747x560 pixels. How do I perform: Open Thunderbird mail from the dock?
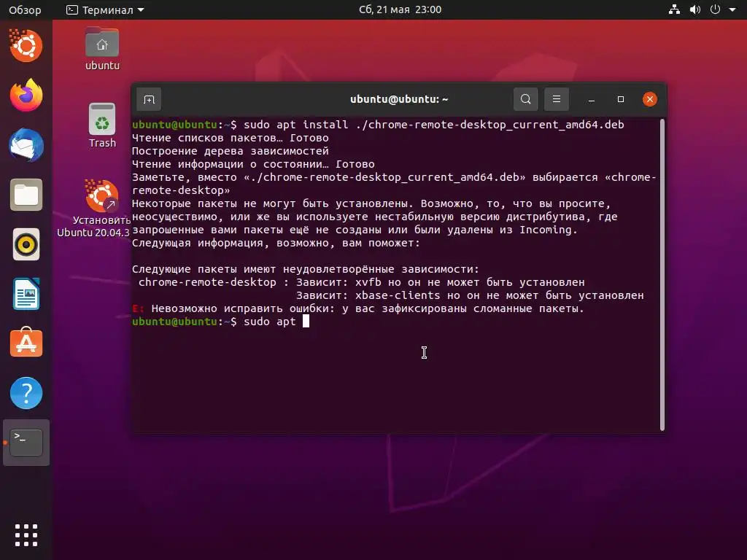26,145
